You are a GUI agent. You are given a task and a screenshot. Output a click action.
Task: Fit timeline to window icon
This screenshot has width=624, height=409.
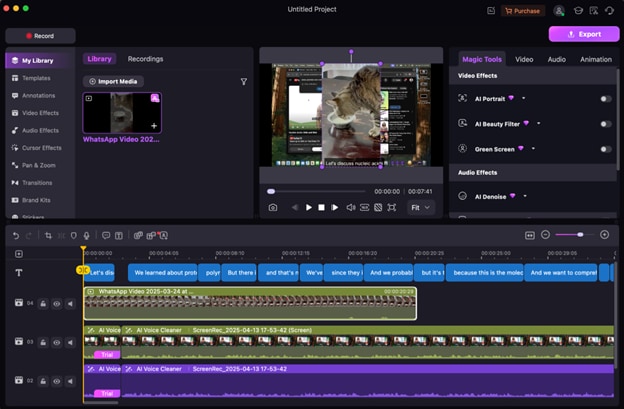point(530,235)
